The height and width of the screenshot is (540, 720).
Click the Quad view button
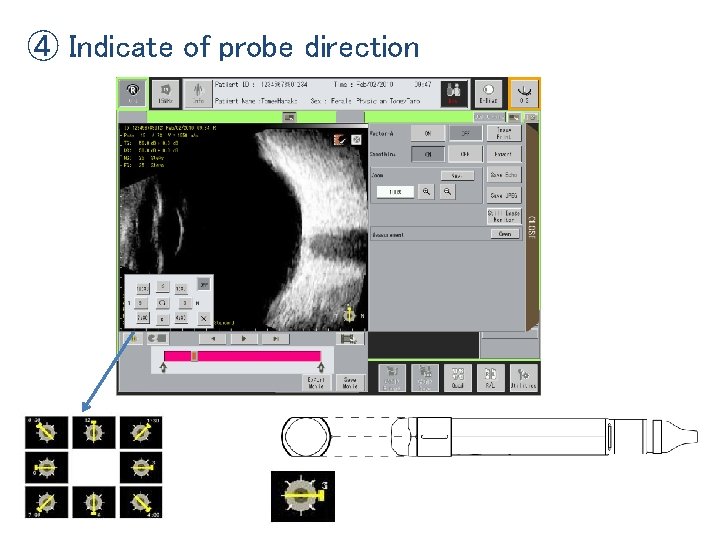coord(458,378)
